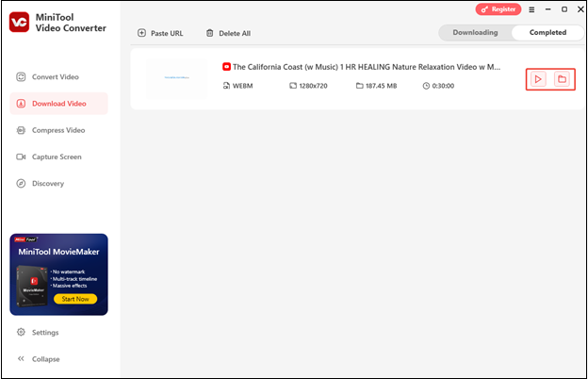Select Download Video in sidebar
Screen dimensions: 588x379
pos(58,104)
